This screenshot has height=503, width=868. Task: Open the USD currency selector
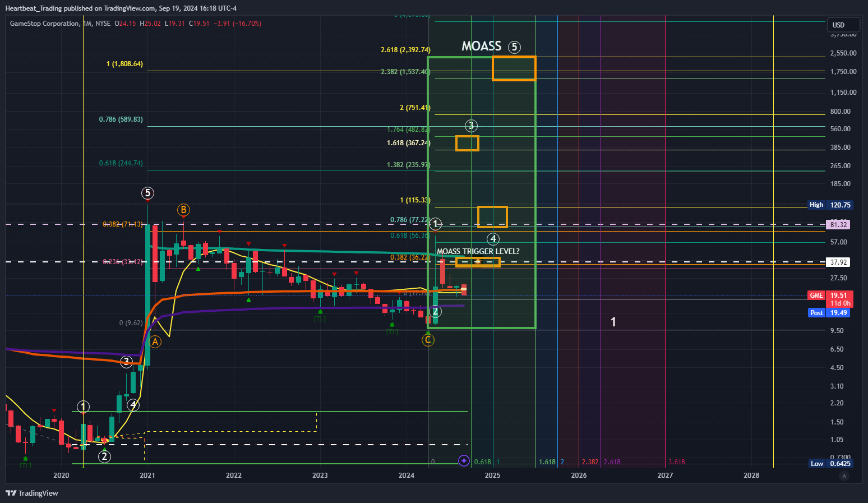click(x=843, y=25)
